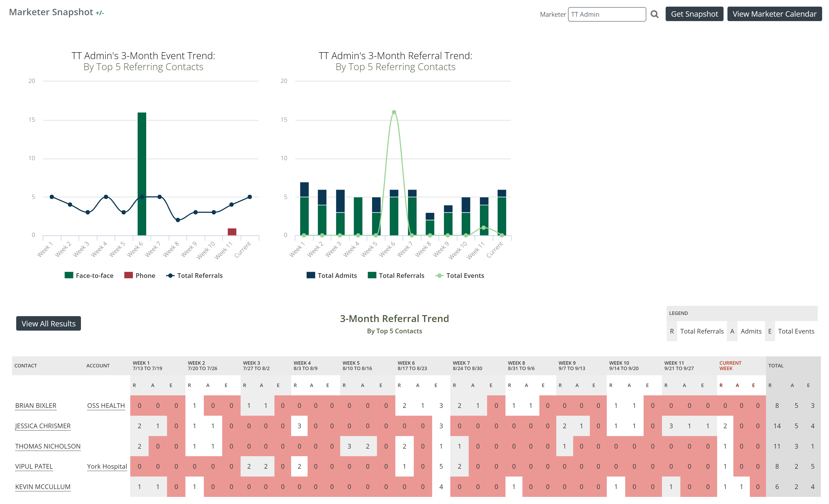This screenshot has width=829, height=504.
Task: Toggle Face-to-face series in event chart legend
Action: (89, 276)
